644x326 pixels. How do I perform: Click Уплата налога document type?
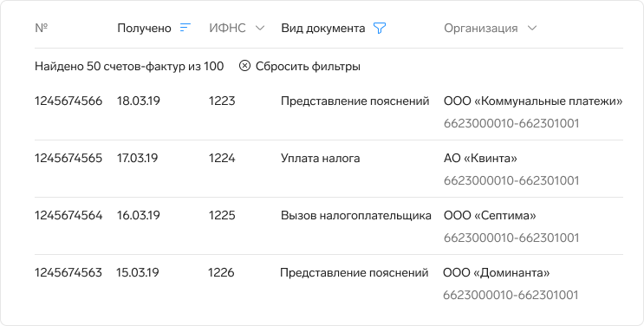click(x=321, y=159)
